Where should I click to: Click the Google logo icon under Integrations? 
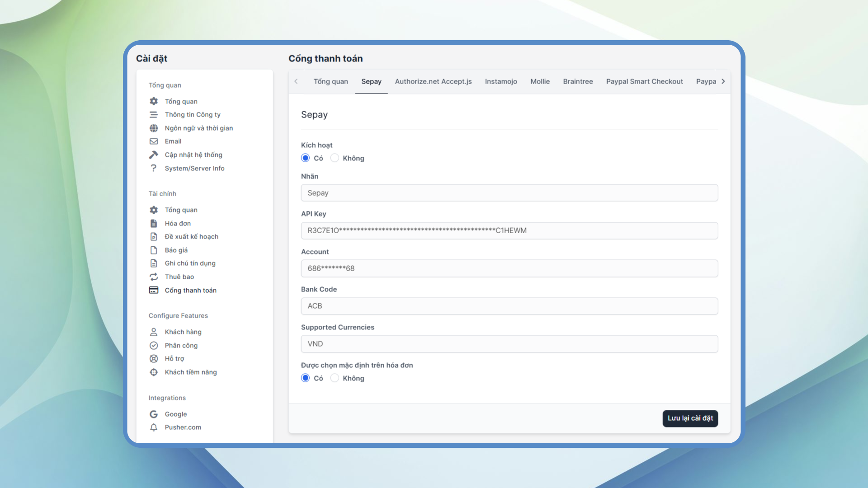tap(154, 414)
